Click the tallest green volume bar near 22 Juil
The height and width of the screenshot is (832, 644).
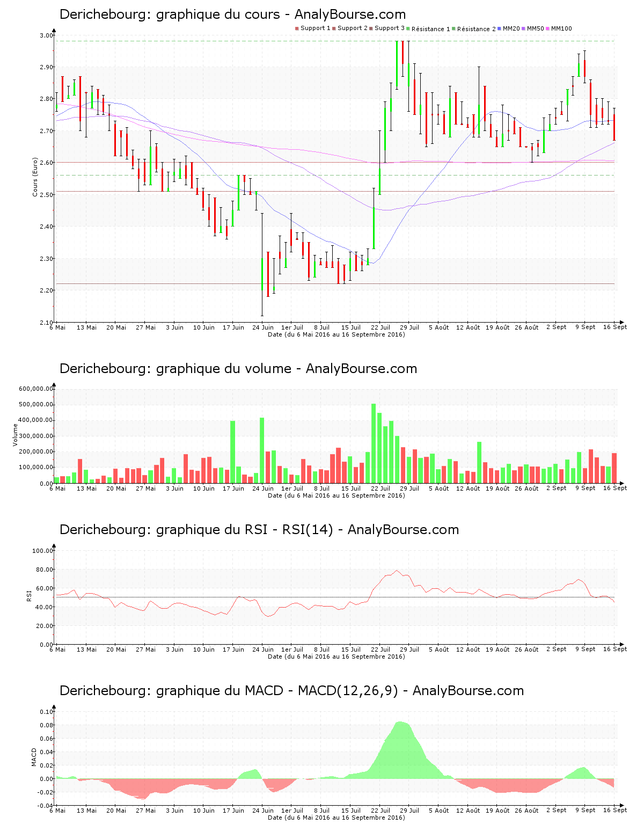tap(374, 443)
